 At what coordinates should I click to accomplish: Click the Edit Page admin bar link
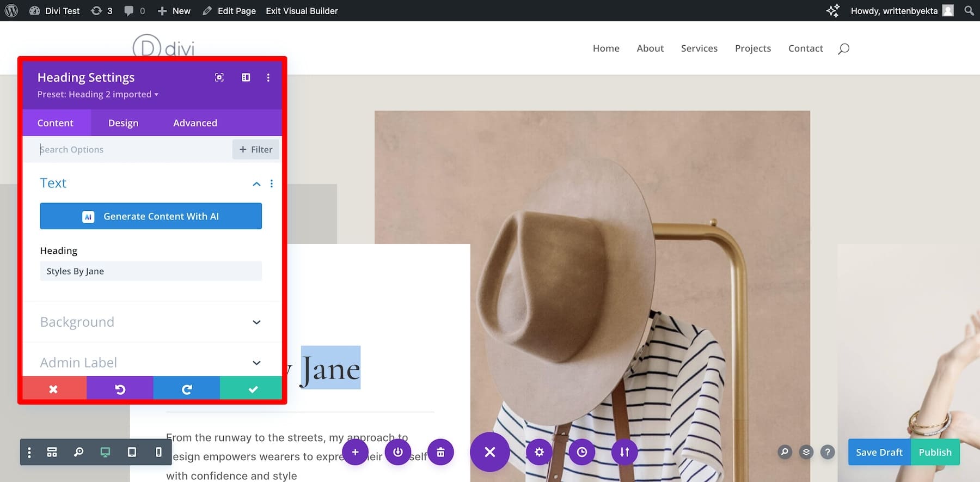[x=229, y=10]
